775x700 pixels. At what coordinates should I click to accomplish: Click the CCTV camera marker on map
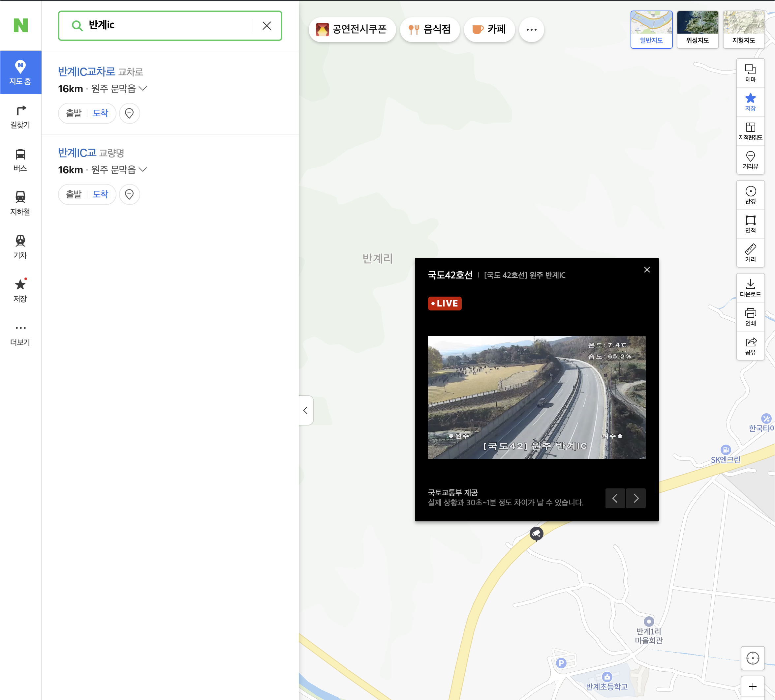click(536, 533)
